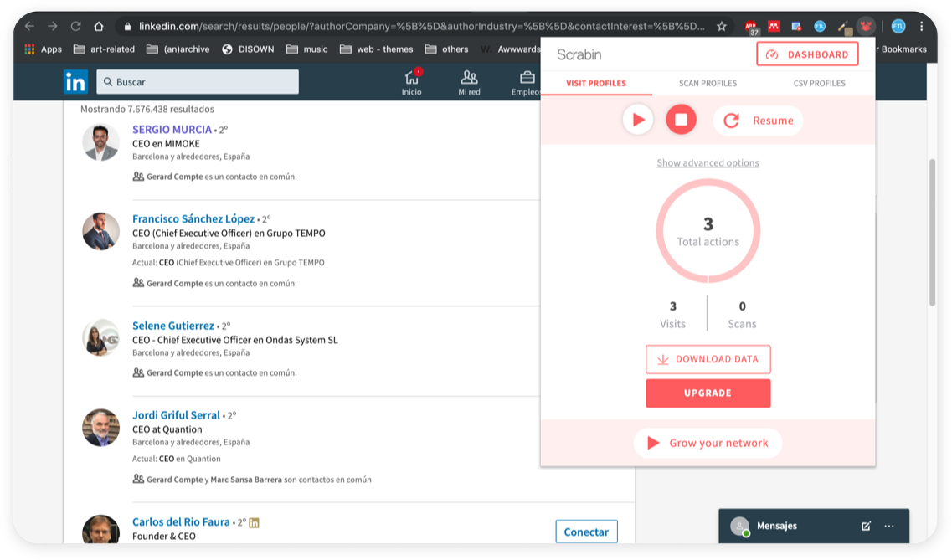The width and height of the screenshot is (952, 560).
Task: Open SERGIO MURCIA's profile link
Action: [x=172, y=129]
